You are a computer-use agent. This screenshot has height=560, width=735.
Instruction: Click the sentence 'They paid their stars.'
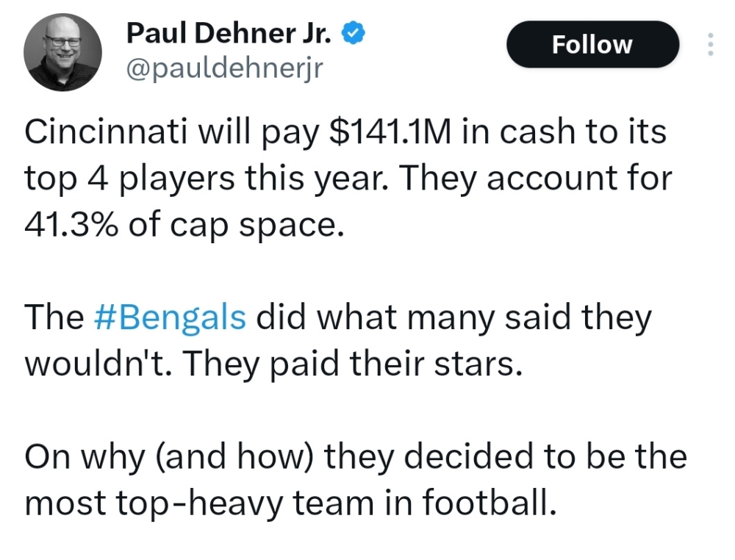pyautogui.click(x=355, y=364)
